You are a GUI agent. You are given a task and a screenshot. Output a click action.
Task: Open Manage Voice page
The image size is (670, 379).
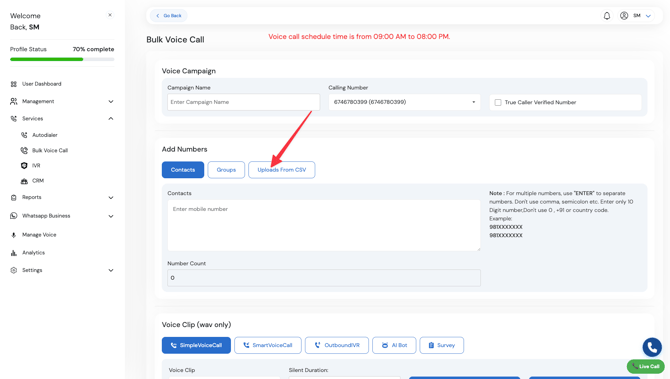[x=39, y=235]
